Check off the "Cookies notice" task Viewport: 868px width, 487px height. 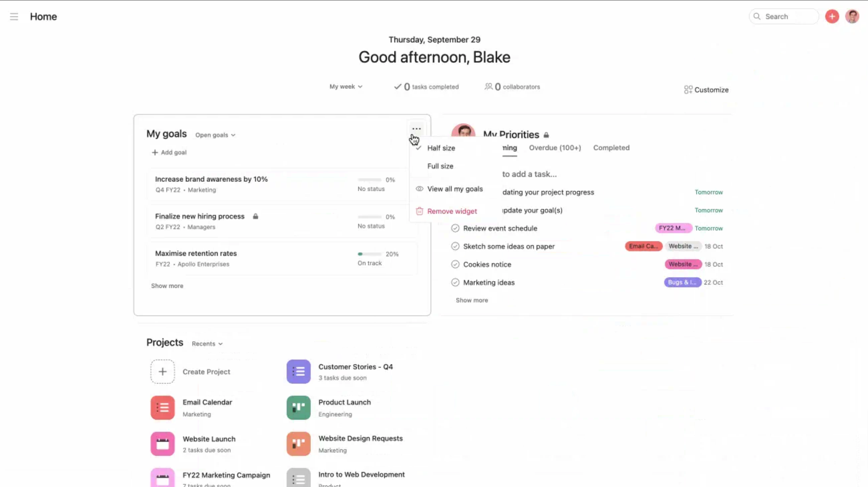click(x=455, y=265)
